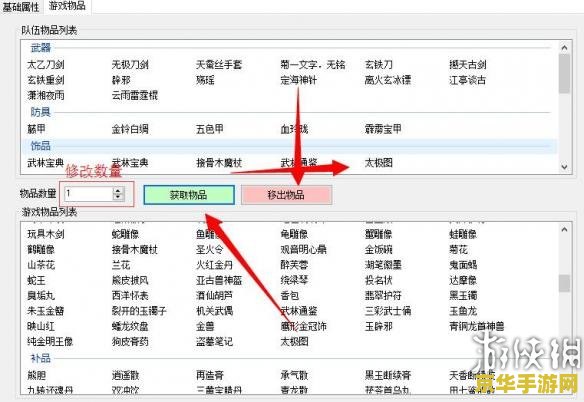
Task: Select 熊皮披风 in the game item list
Action: [x=130, y=281]
